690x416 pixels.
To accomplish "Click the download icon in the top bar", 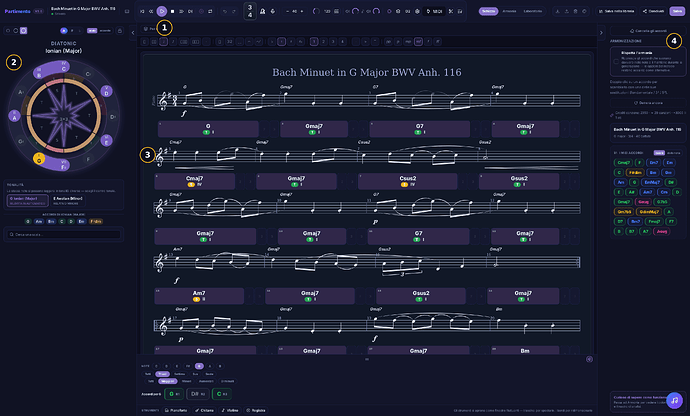I will (x=557, y=11).
